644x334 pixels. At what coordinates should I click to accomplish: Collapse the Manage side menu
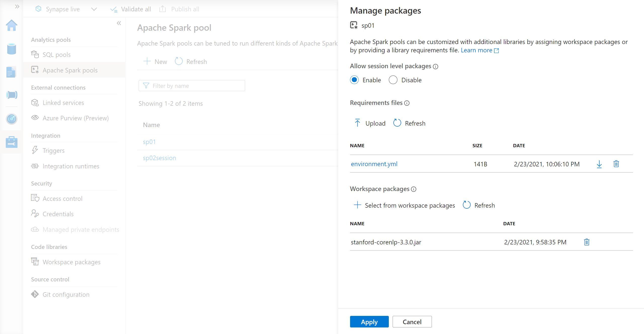[x=119, y=23]
